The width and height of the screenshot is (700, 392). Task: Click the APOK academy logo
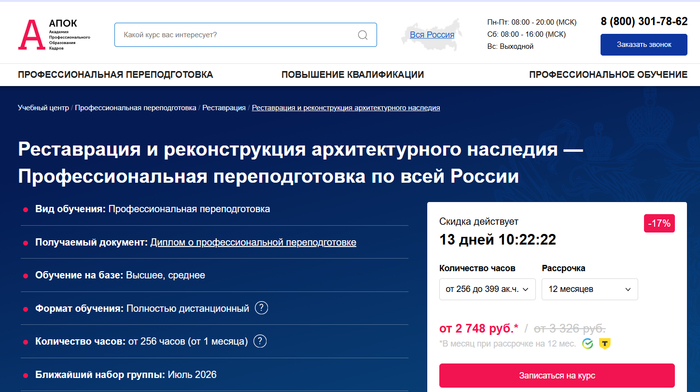click(54, 34)
